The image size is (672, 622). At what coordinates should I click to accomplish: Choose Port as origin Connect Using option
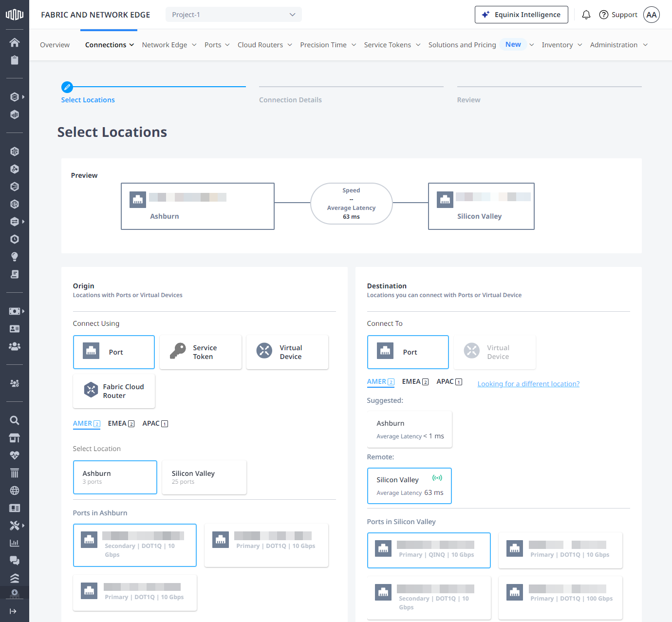[x=114, y=352]
